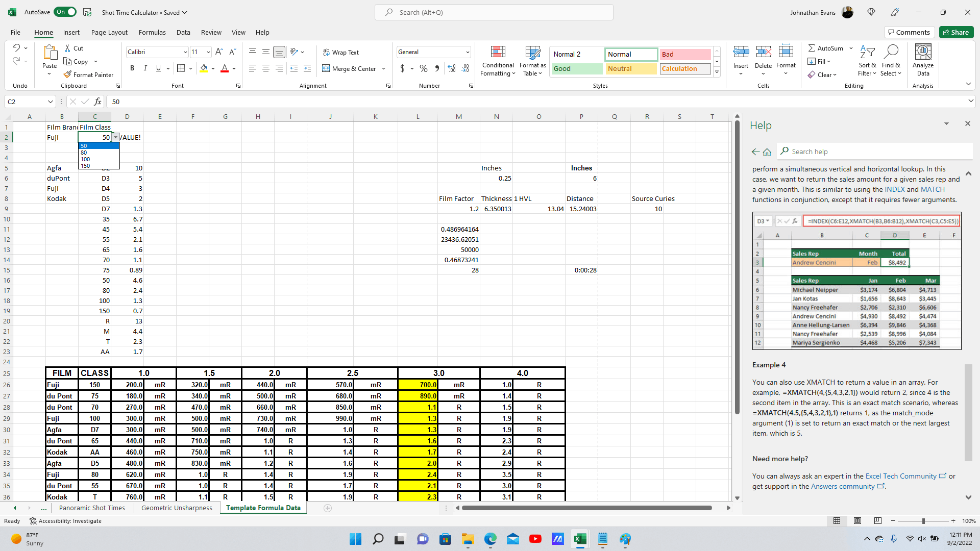Click the Format Painter icon
Viewport: 980px width, 551px height.
67,74
